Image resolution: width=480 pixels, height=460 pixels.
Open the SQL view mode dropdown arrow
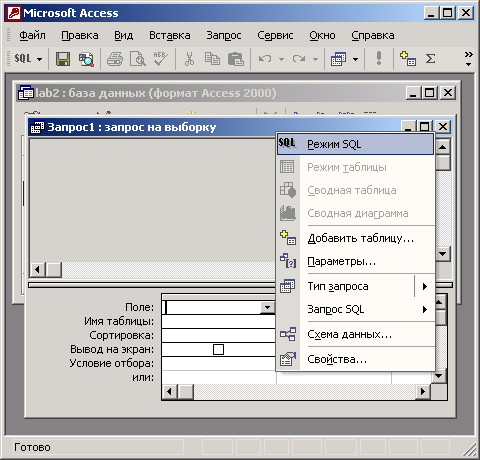[40, 59]
